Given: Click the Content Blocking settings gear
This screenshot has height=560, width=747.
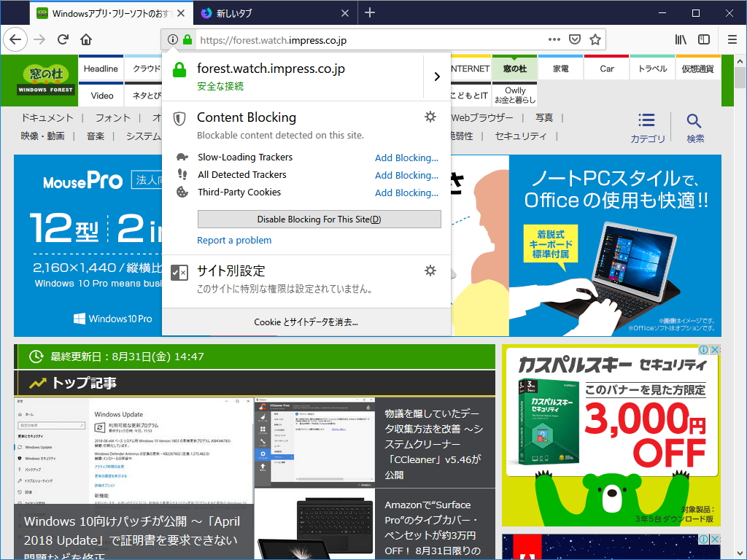Looking at the screenshot, I should point(430,117).
